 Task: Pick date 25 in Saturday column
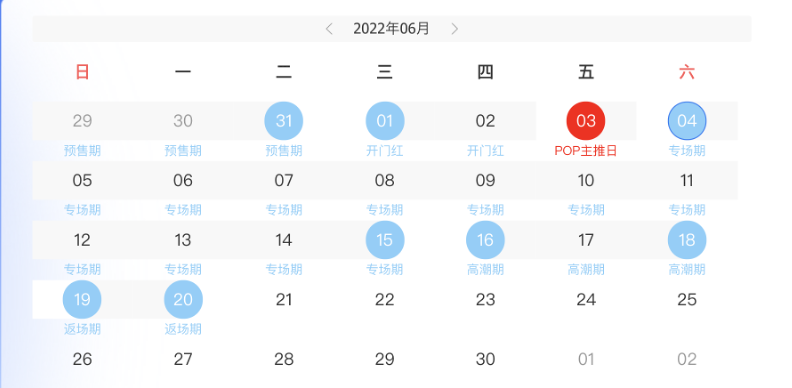coord(687,300)
